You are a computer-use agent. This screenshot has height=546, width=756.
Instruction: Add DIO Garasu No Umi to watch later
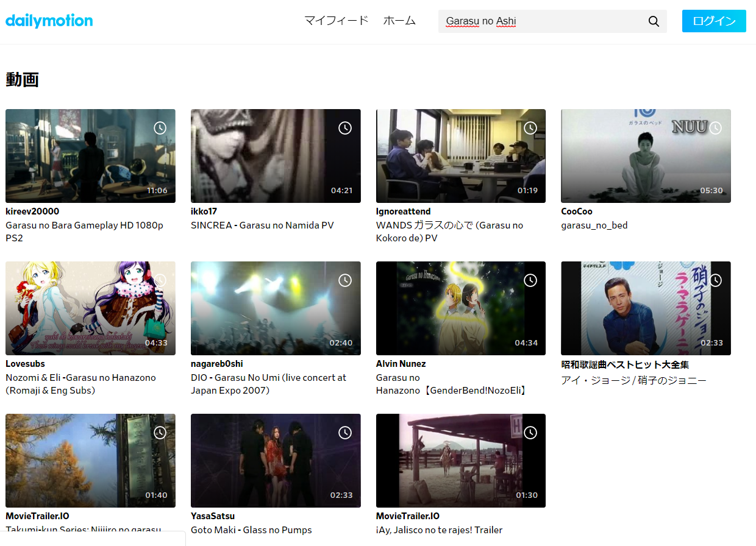point(345,280)
